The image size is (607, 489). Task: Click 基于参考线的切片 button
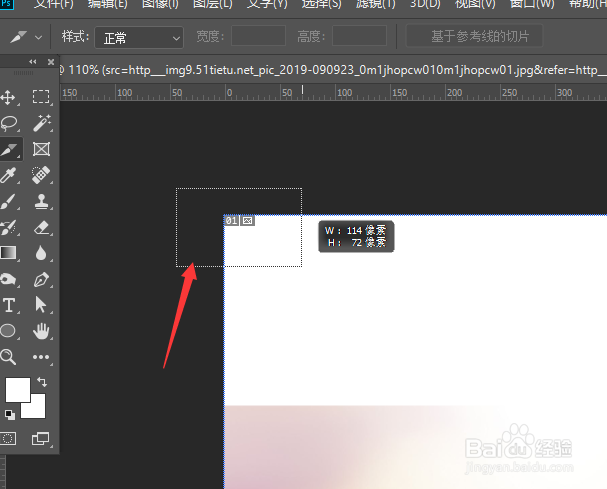pos(474,36)
